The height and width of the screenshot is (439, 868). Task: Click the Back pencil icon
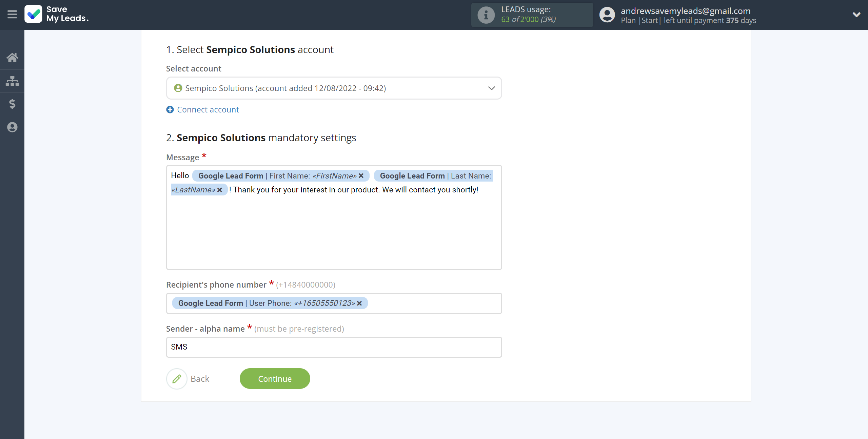pyautogui.click(x=177, y=379)
